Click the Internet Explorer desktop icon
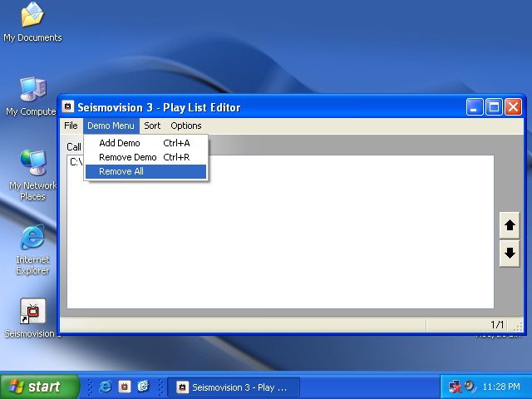 (x=32, y=239)
